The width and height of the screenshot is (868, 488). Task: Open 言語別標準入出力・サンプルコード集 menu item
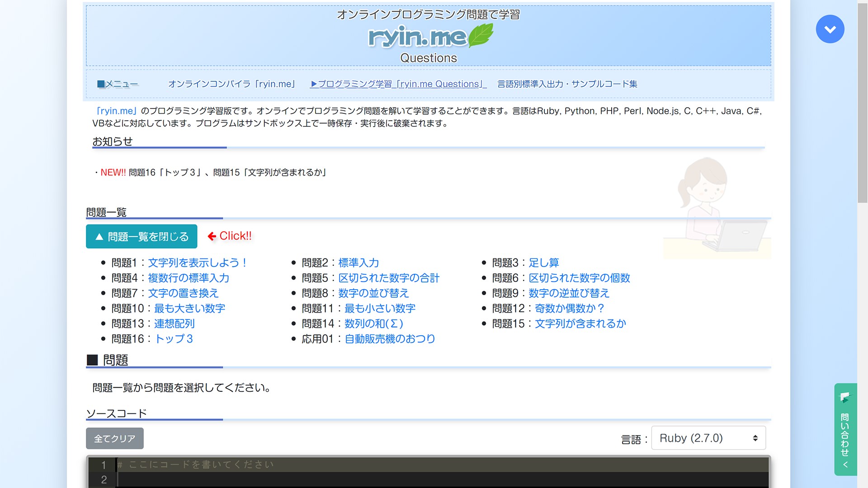point(567,84)
